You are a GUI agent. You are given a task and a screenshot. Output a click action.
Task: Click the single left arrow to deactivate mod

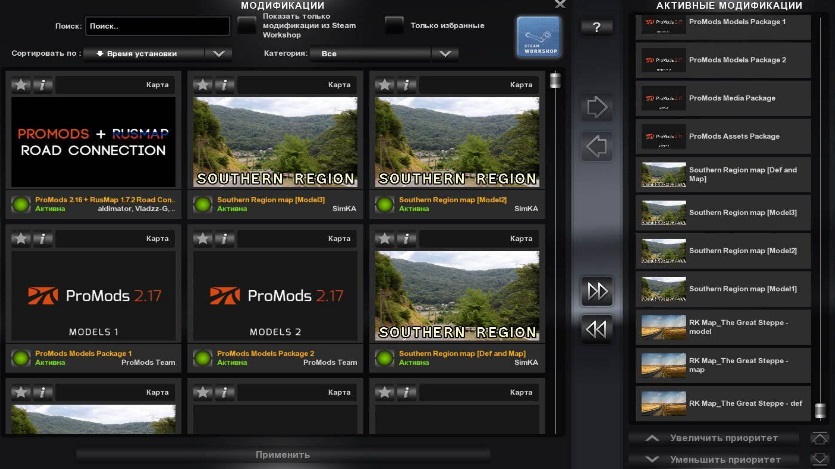tap(597, 148)
